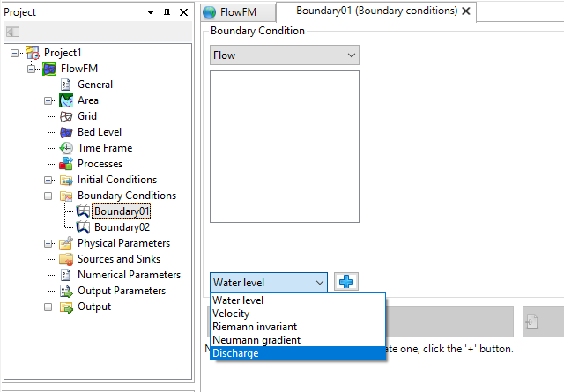Click the Area map icon
Image resolution: width=564 pixels, height=392 pixels.
point(66,100)
